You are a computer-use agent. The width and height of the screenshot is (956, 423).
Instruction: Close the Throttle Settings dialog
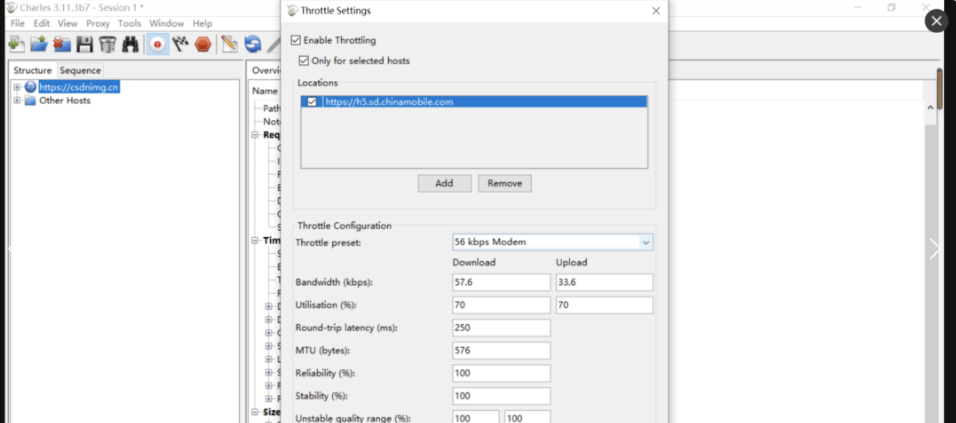656,11
